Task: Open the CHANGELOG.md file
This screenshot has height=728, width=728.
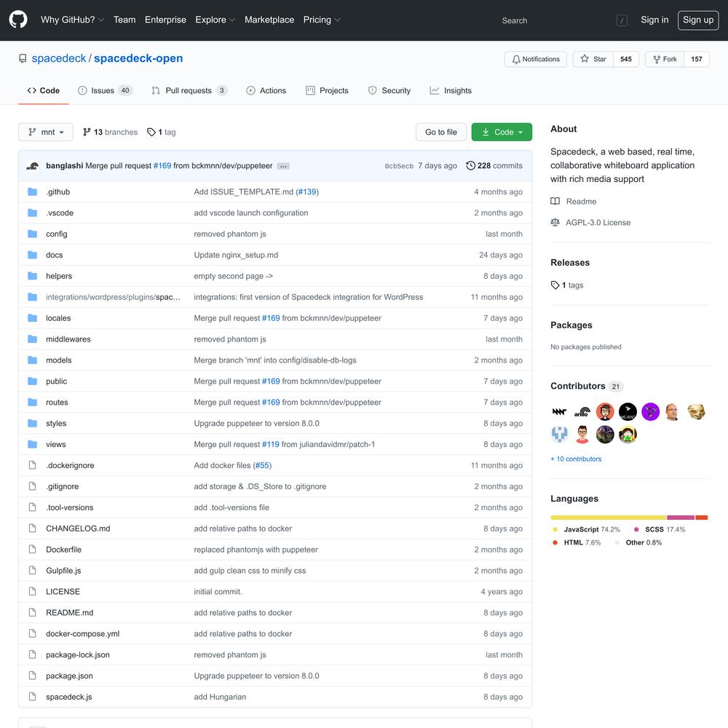Action: 78,529
